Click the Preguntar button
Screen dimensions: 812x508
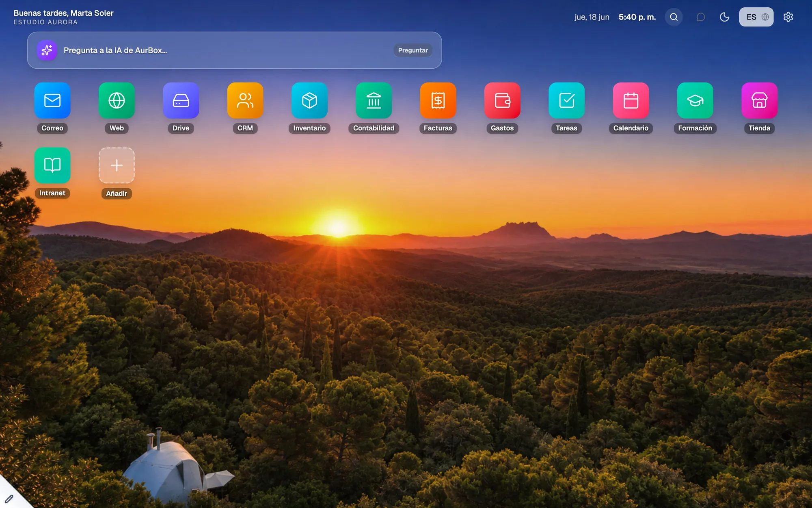[x=413, y=50]
